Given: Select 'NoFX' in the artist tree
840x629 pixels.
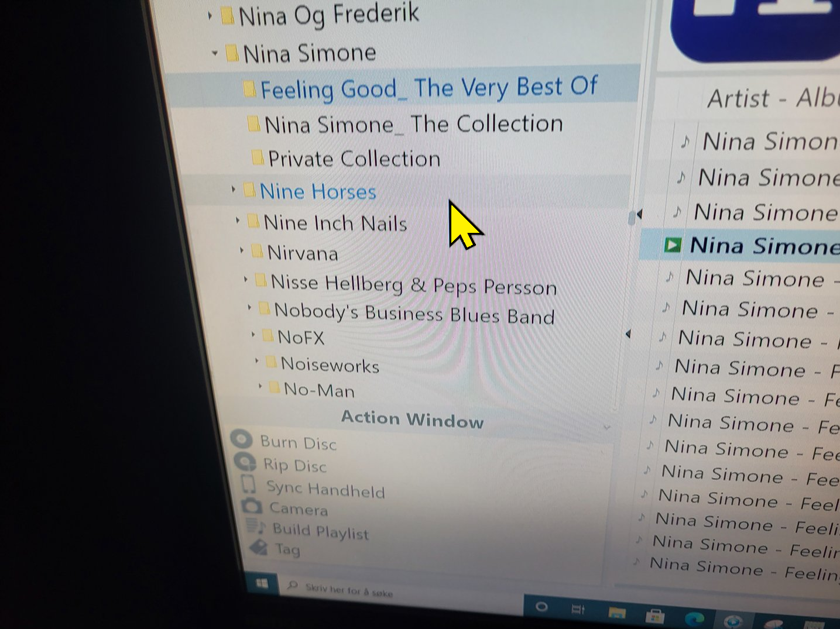Looking at the screenshot, I should [301, 337].
